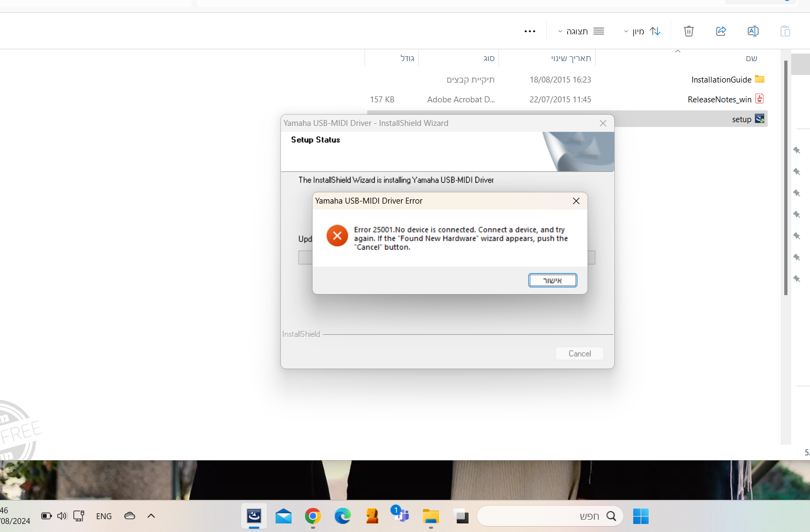Click the 157 KB size cell

tap(382, 100)
